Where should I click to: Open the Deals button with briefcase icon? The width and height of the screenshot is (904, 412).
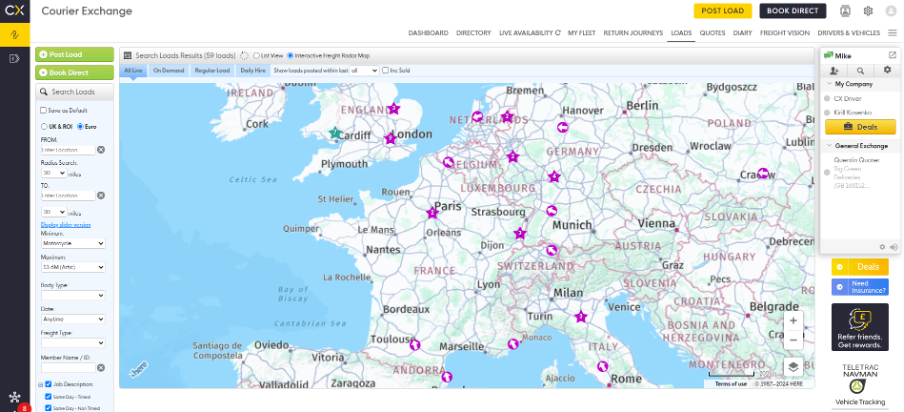click(860, 127)
